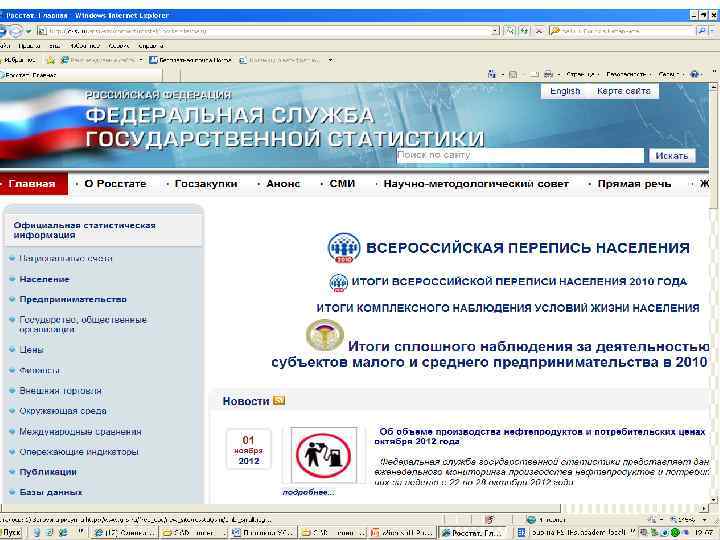Open the подробнее link under news thumbnail
The width and height of the screenshot is (720, 540).
[309, 492]
